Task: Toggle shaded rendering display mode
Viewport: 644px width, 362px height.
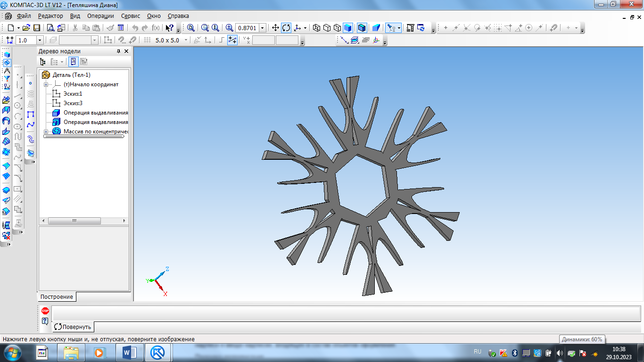Action: click(348, 28)
